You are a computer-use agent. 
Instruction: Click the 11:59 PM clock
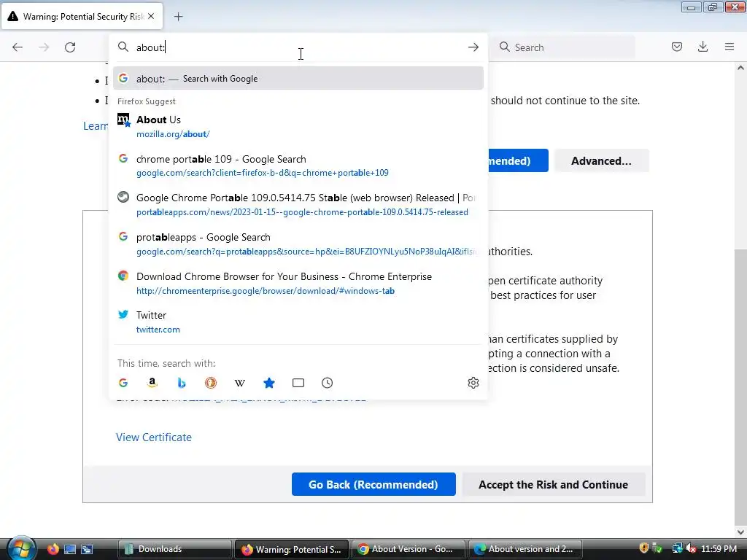click(719, 548)
